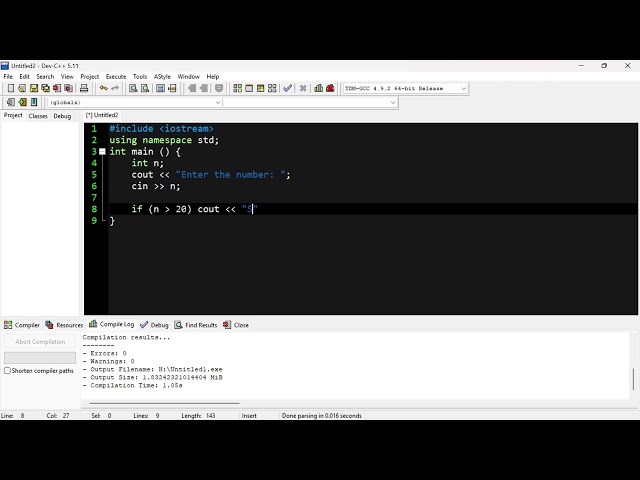This screenshot has width=640, height=480.
Task: Click the Close bottom panel tab
Action: (x=236, y=325)
